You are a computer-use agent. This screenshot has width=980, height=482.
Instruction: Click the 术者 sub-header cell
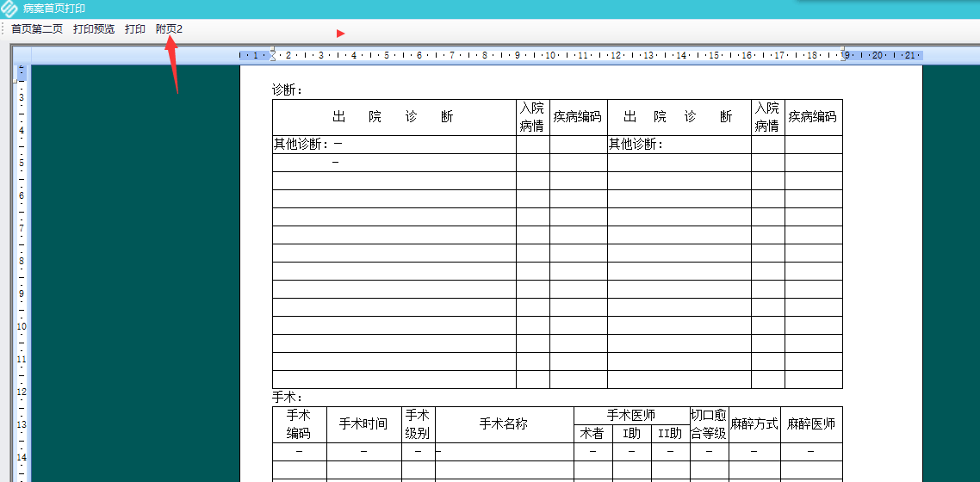[592, 433]
